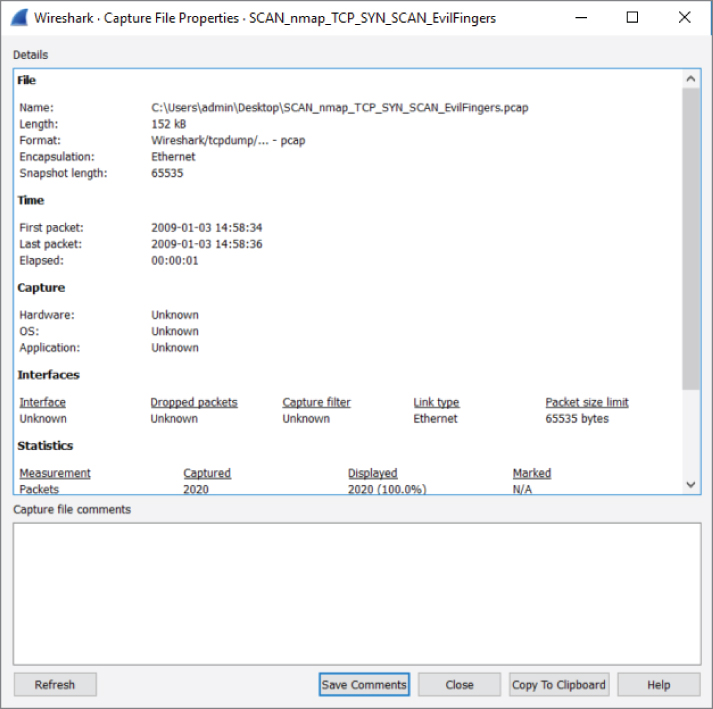Click last packet timestamp 14:58:36

click(207, 244)
